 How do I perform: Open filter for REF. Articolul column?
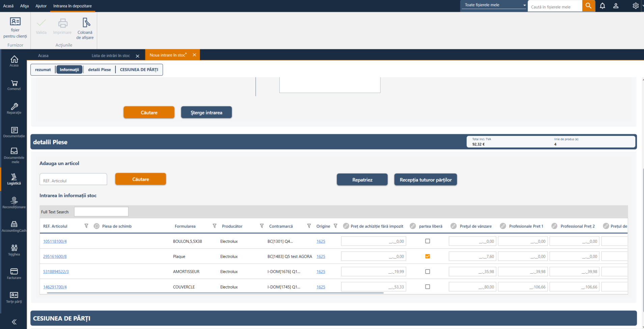[x=86, y=226]
